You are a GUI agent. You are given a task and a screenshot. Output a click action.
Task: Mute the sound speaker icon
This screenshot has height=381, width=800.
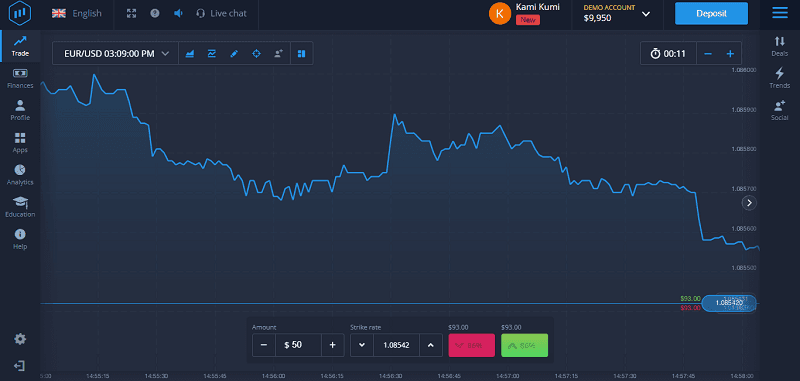[x=178, y=14]
